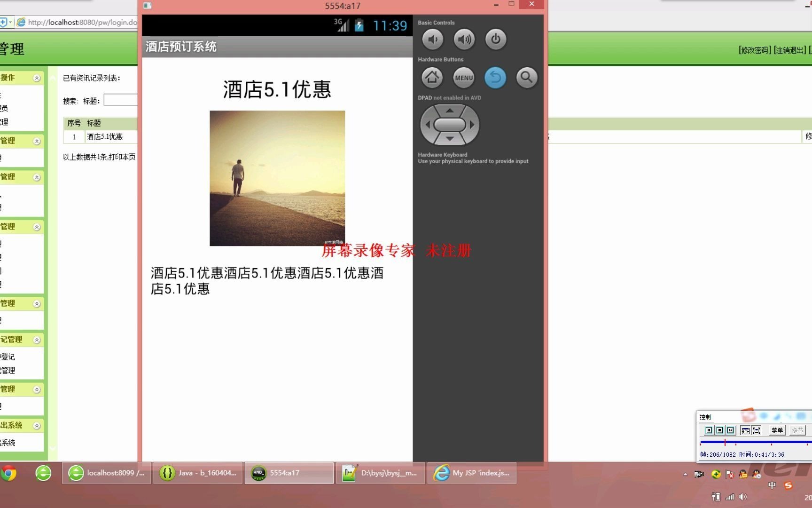
Task: Open the 菜单 button in the control panel
Action: [x=777, y=430]
